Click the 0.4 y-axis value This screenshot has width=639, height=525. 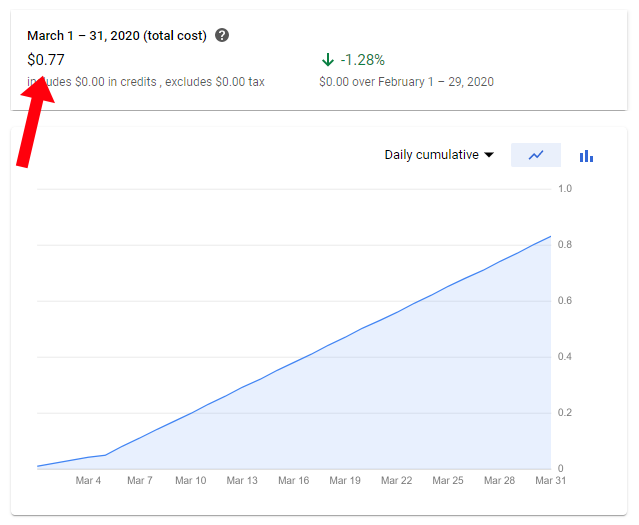tap(565, 357)
